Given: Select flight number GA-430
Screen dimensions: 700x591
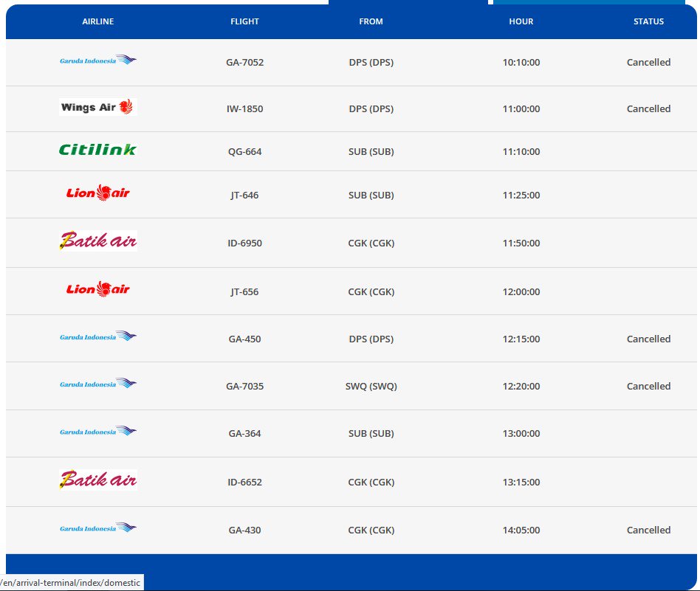Looking at the screenshot, I should pos(244,530).
